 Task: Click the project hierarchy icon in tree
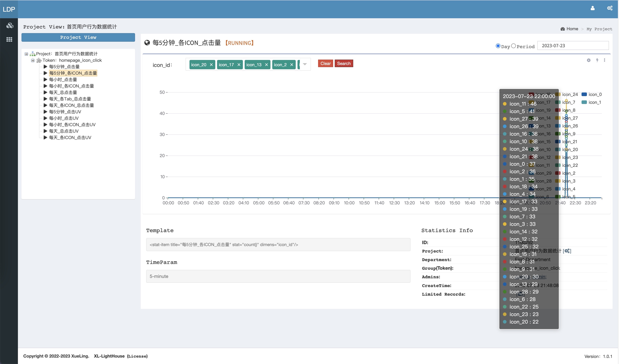[32, 54]
